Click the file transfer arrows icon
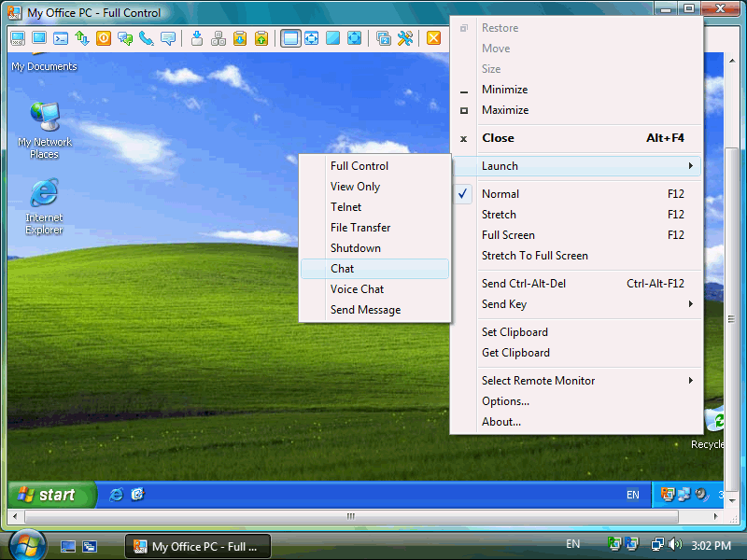 pos(82,38)
